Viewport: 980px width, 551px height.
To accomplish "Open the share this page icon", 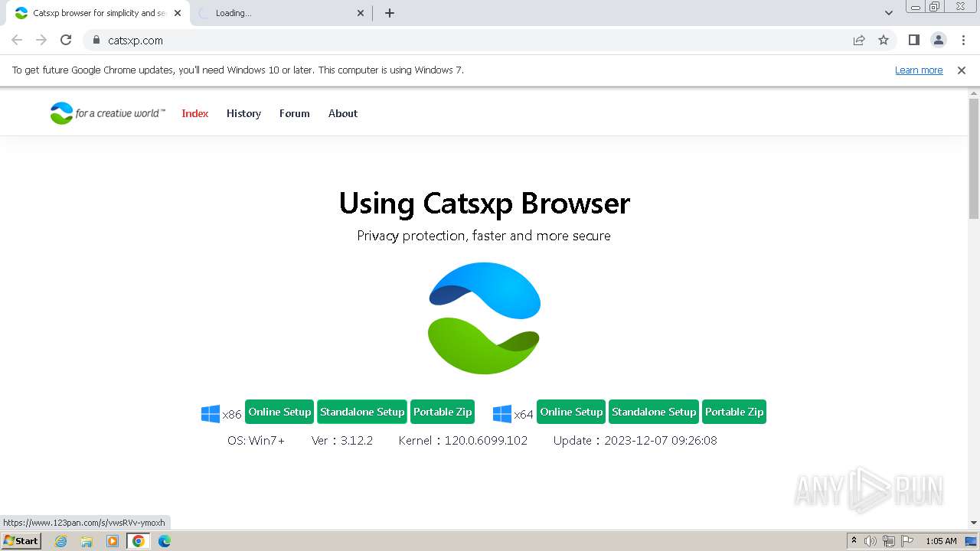I will click(859, 41).
